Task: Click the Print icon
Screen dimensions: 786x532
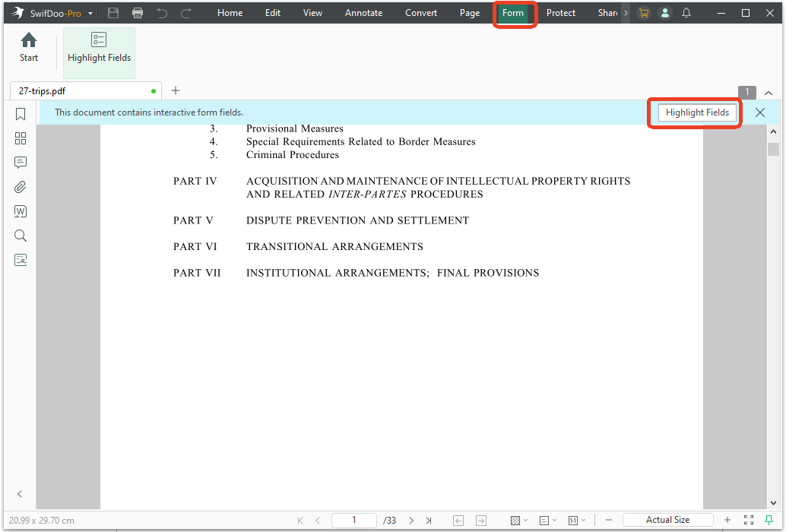Action: tap(138, 13)
